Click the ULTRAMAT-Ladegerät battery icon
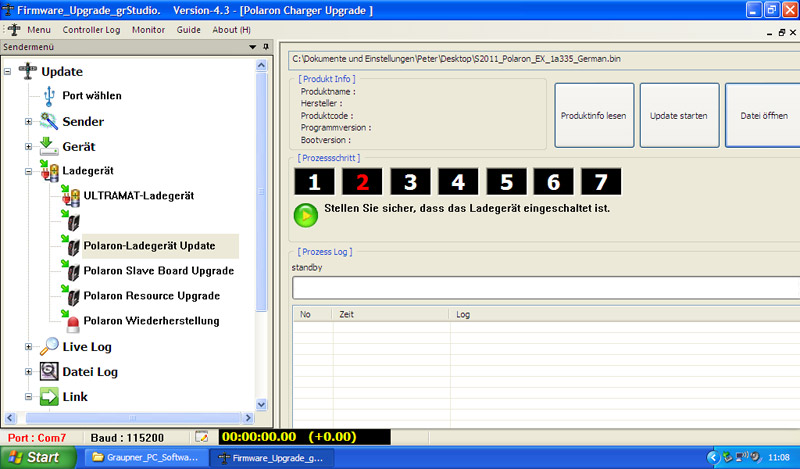The image size is (800, 469). tap(71, 196)
